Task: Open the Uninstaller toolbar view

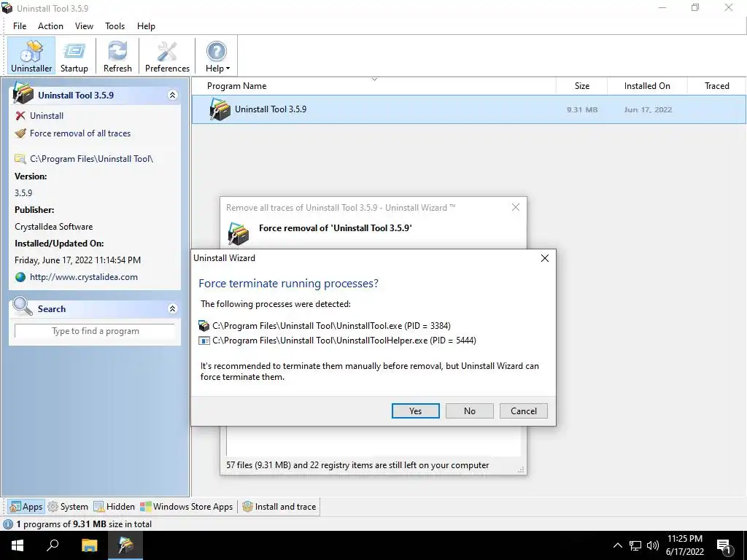Action: pyautogui.click(x=31, y=56)
